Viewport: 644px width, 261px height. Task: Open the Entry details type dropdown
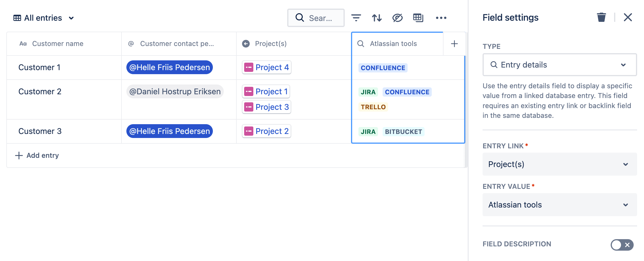point(560,65)
